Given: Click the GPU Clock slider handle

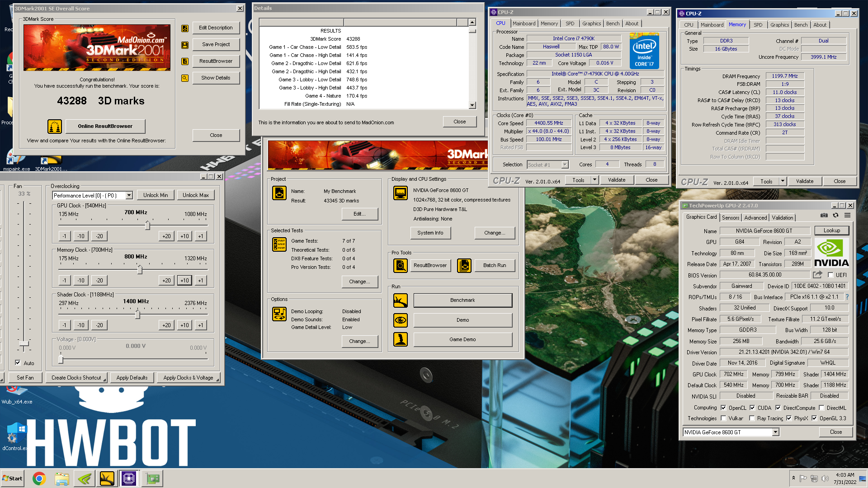Looking at the screenshot, I should click(x=147, y=225).
